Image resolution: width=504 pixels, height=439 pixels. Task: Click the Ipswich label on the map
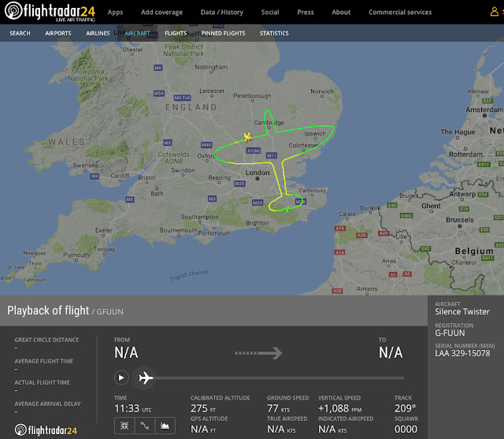(315, 133)
